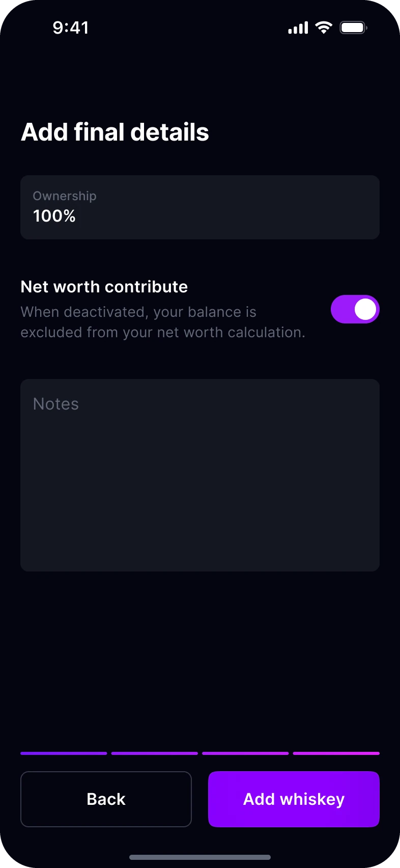Viewport: 400px width, 868px height.
Task: Tap the white knob of the toggle
Action: [365, 309]
